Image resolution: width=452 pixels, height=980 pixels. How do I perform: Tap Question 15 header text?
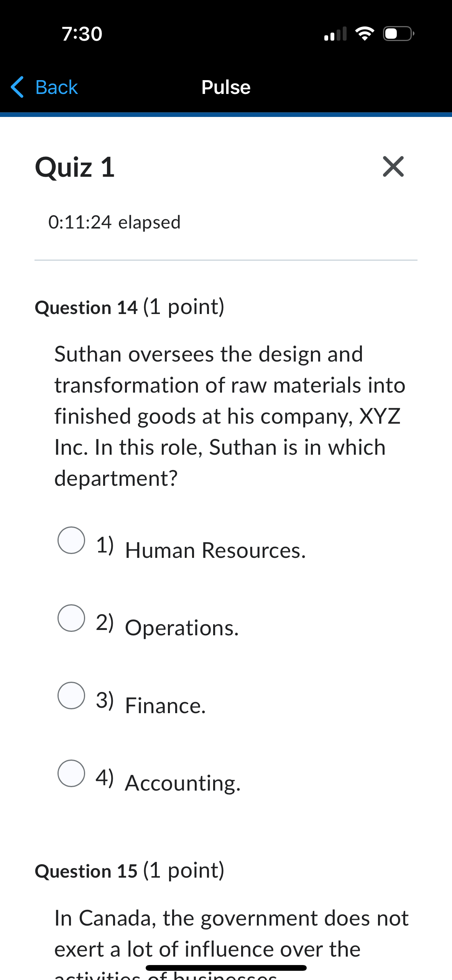tap(130, 870)
